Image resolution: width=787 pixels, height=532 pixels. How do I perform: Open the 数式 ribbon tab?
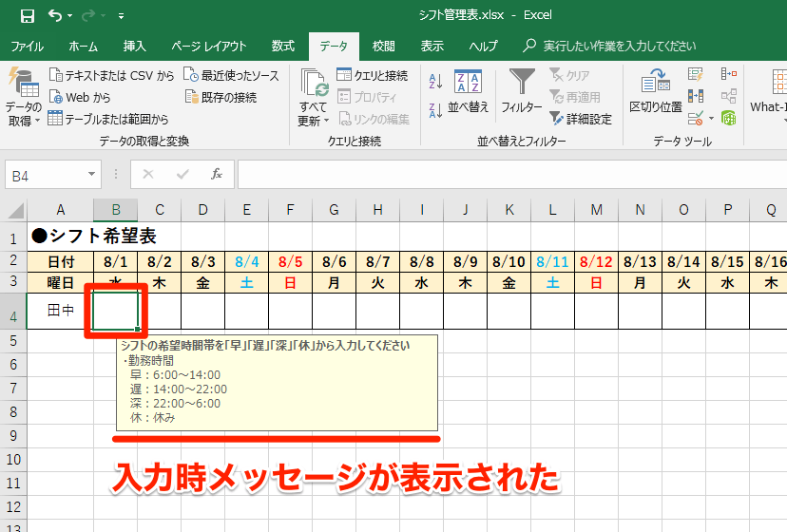283,47
